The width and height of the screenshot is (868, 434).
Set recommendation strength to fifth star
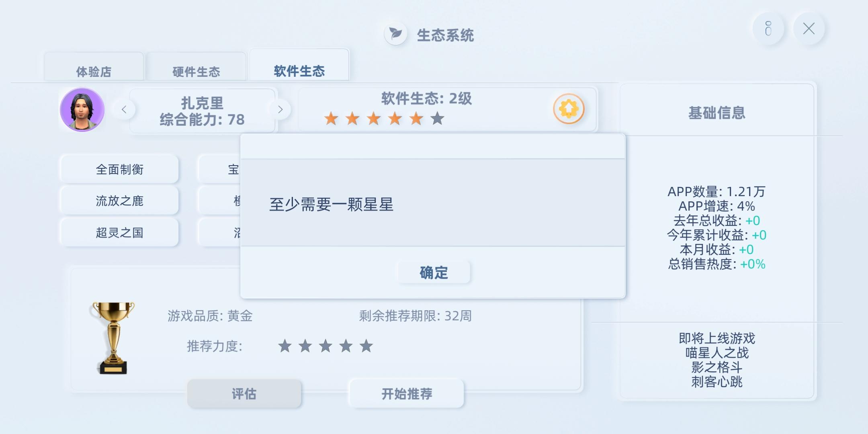tap(366, 346)
